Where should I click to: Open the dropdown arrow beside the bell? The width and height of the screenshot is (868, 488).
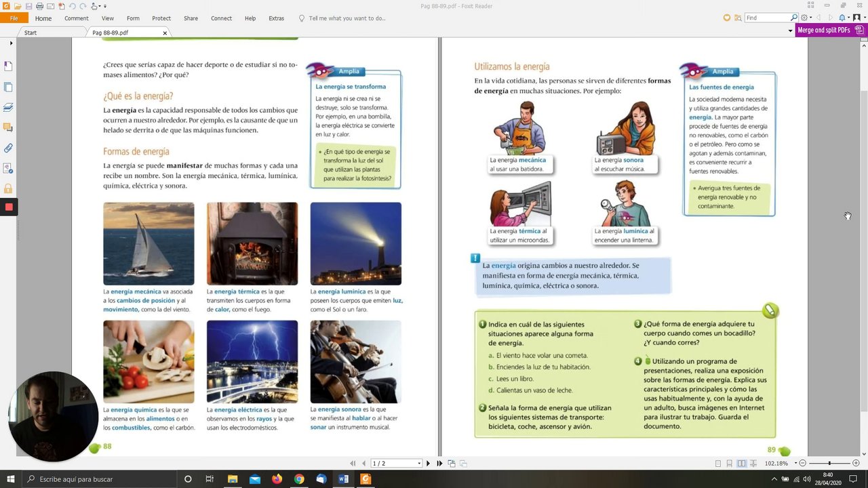(x=849, y=18)
